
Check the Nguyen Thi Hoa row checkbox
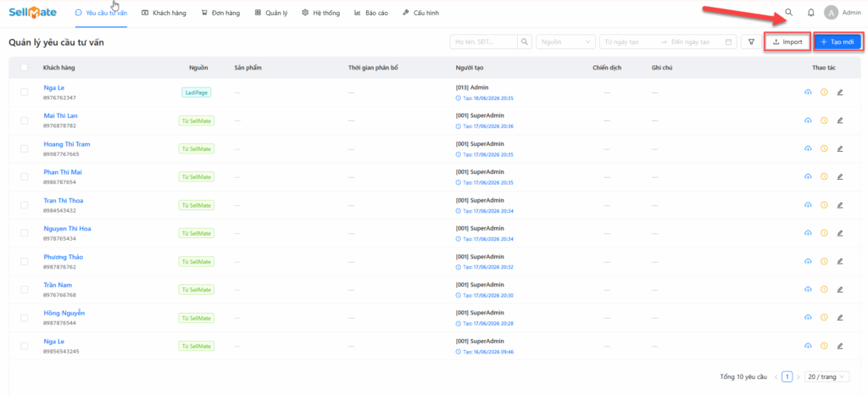point(25,233)
